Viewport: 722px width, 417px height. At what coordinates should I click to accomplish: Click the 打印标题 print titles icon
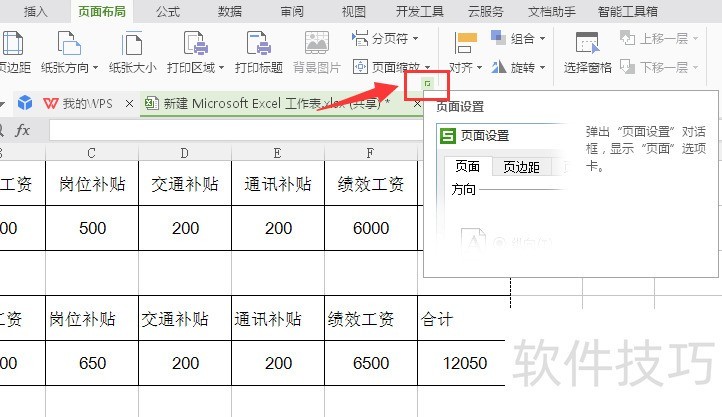[258, 43]
